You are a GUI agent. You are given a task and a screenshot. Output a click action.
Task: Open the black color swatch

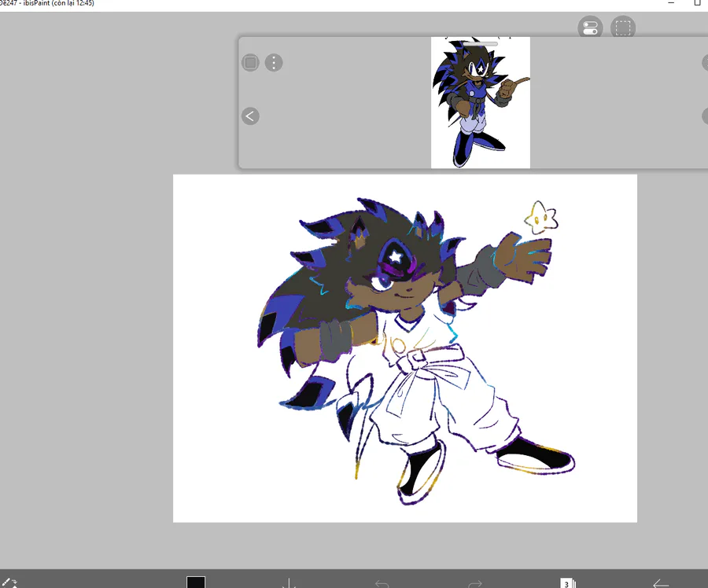196,582
